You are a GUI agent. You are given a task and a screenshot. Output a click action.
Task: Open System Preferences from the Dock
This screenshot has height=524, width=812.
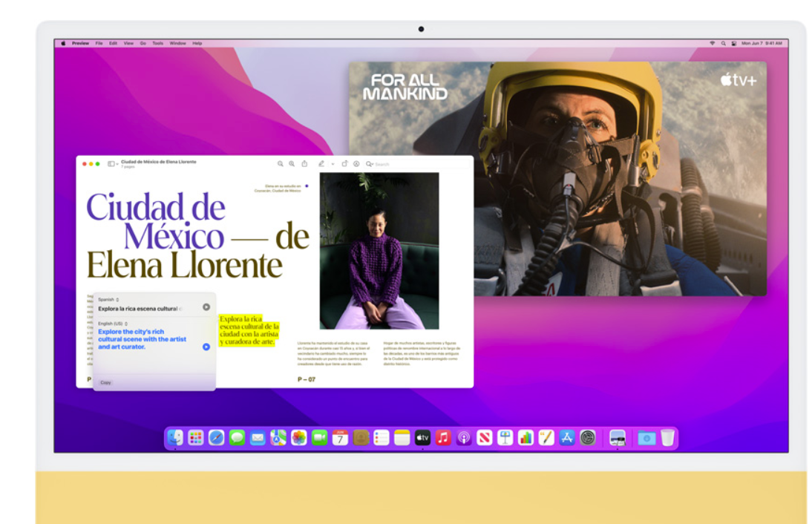(x=588, y=438)
